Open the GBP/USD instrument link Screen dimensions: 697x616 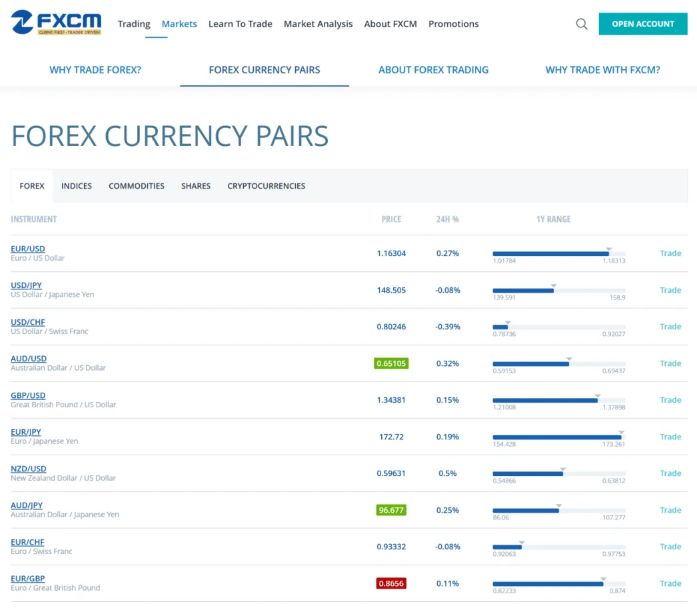[28, 395]
